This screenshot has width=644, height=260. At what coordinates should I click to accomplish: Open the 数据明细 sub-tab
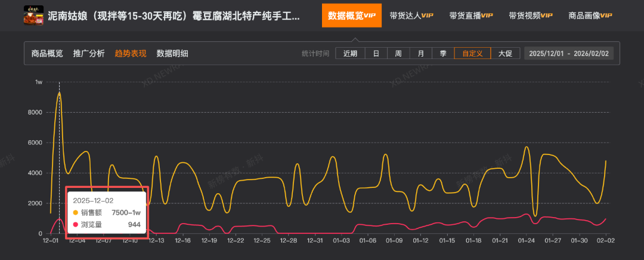172,54
